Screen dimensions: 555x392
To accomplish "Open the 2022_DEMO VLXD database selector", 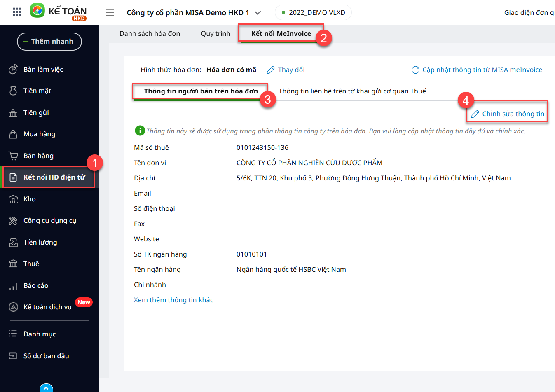I will 313,12.
